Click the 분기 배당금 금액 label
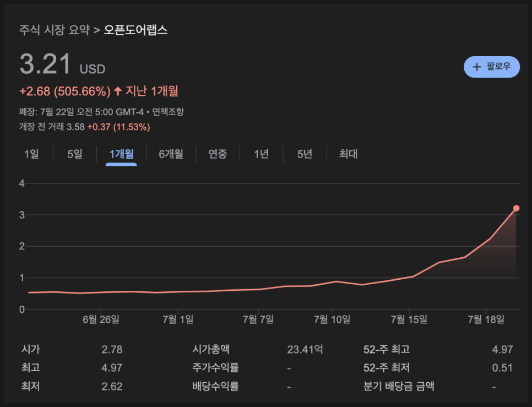532x407 pixels. point(399,386)
